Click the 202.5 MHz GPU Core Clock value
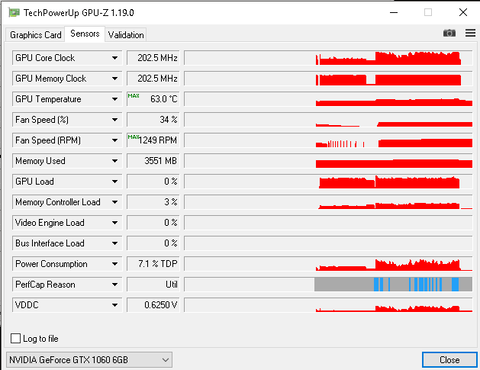480x370 pixels. tap(153, 58)
